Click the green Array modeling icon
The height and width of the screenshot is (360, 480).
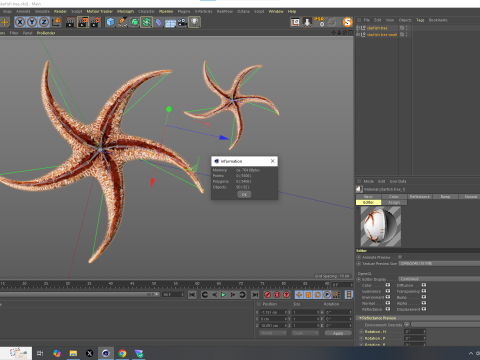[x=146, y=22]
